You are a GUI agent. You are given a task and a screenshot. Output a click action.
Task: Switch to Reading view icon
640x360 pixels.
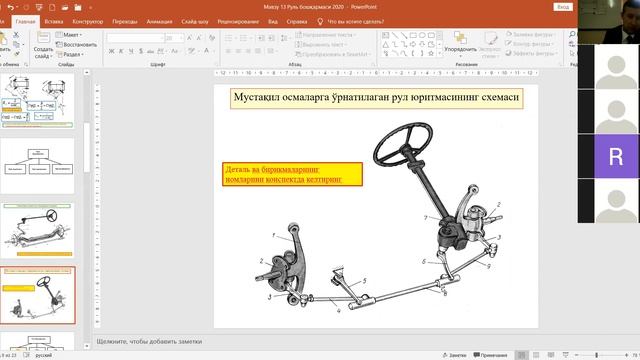[x=551, y=355]
